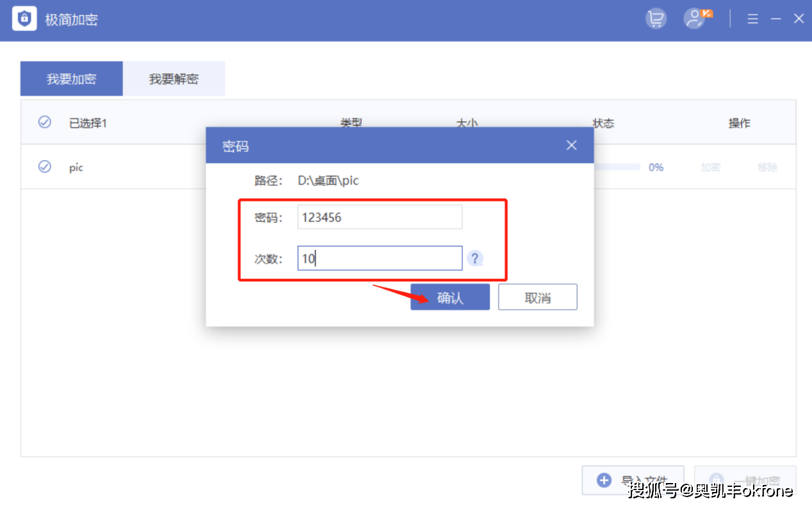Switch to 我要加密 tab
Screen dimensions: 812x508
pos(72,79)
